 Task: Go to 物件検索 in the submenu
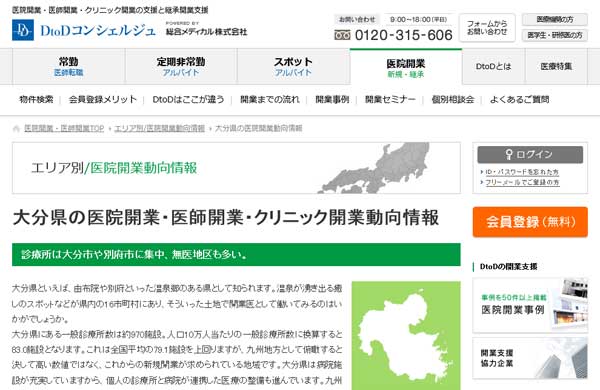coord(36,100)
